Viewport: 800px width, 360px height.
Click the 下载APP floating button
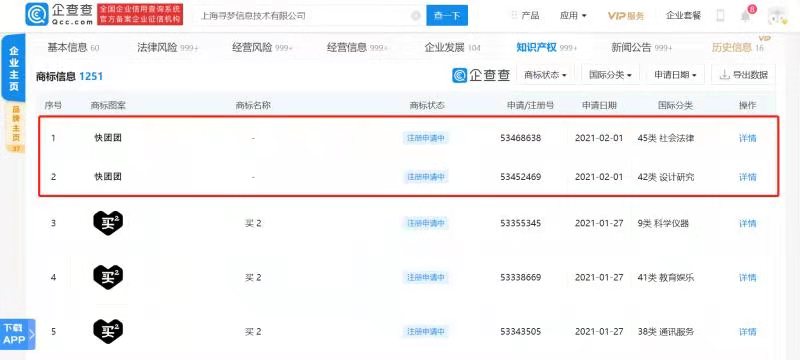[17, 335]
